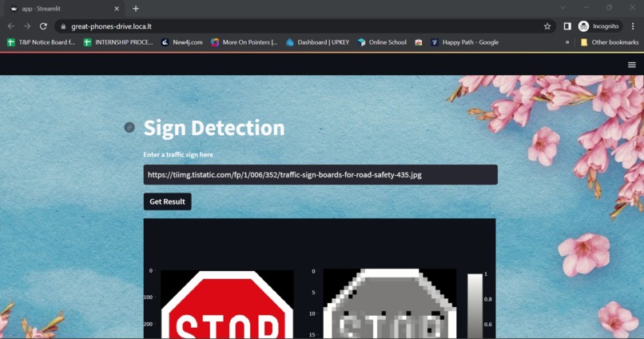The width and height of the screenshot is (644, 339).
Task: Open Online School bookmark
Action: tap(382, 42)
